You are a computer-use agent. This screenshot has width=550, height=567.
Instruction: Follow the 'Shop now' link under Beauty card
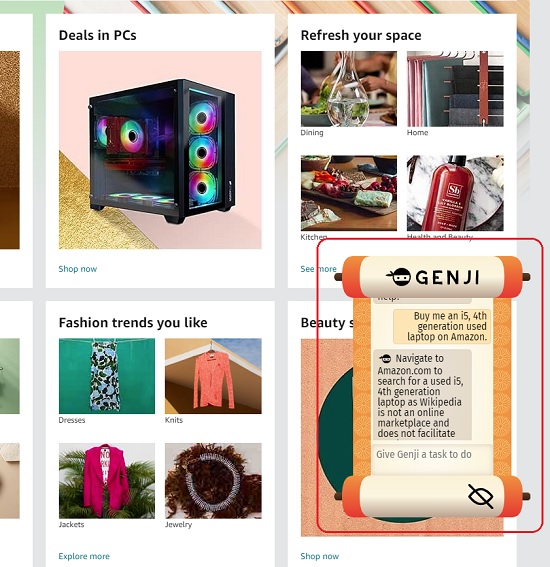tap(320, 556)
